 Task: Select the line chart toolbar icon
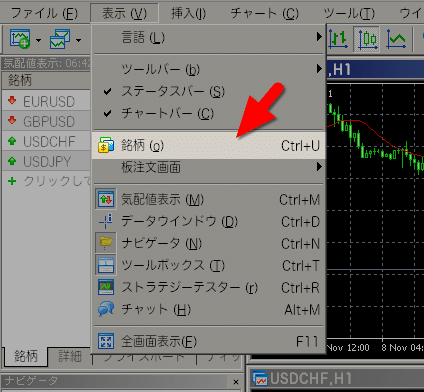396,39
